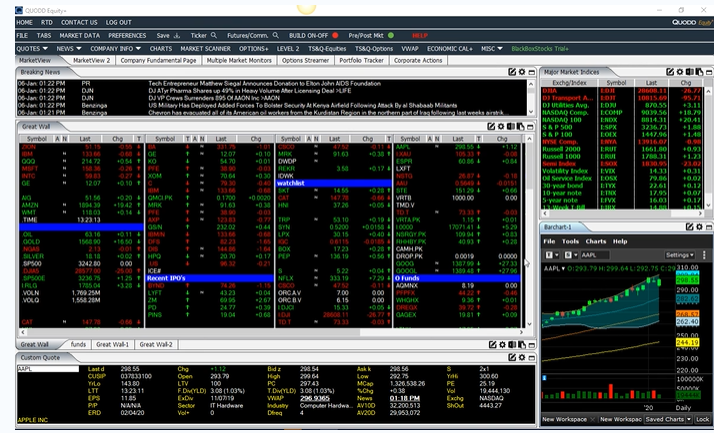Open gear settings beside Great Wall-2 tabs
The height and width of the screenshot is (433, 714).
pos(502,345)
